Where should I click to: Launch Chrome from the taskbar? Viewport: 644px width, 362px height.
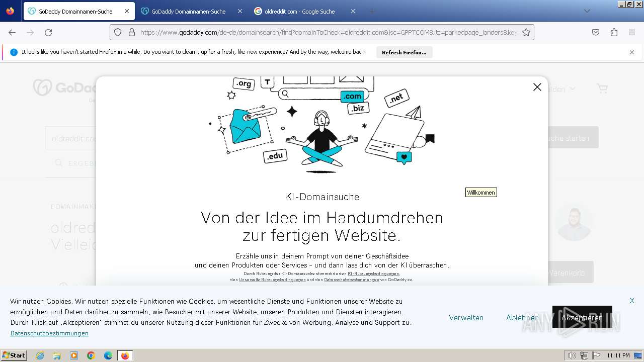tap(91, 355)
